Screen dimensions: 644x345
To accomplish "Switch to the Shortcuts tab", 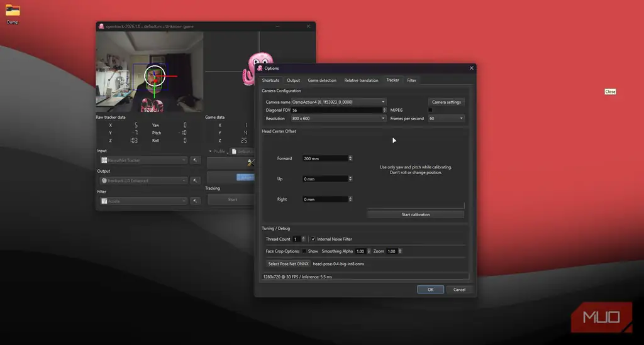I will [x=270, y=80].
